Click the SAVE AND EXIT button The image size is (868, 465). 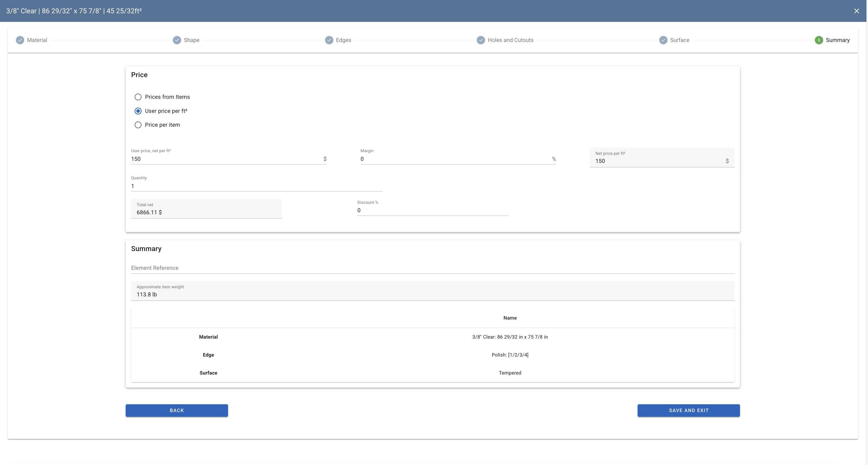(688, 411)
